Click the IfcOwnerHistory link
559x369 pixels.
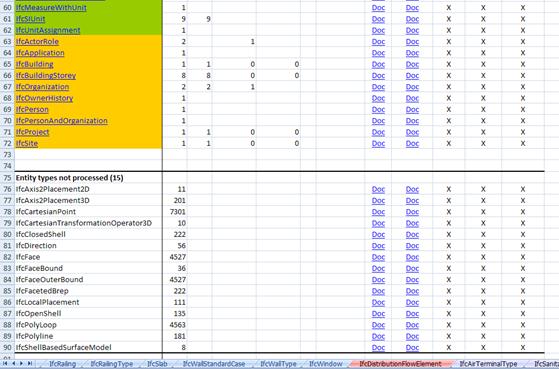click(44, 98)
